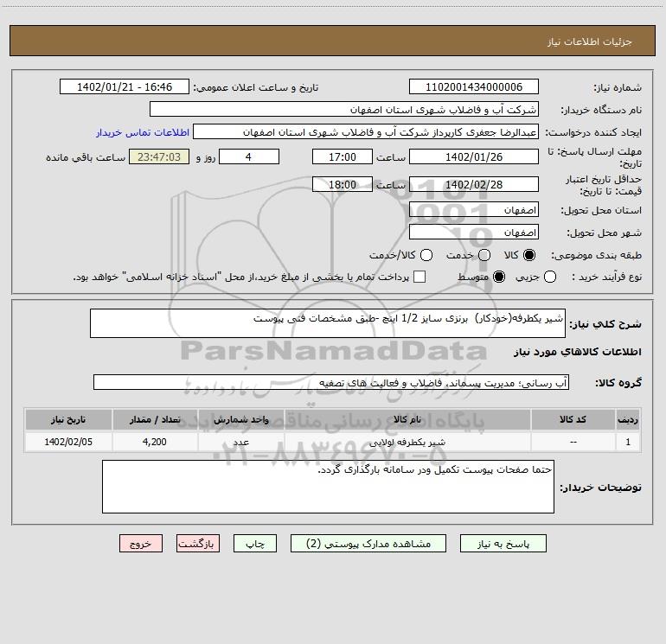Click the ردیف column header

[x=628, y=419]
